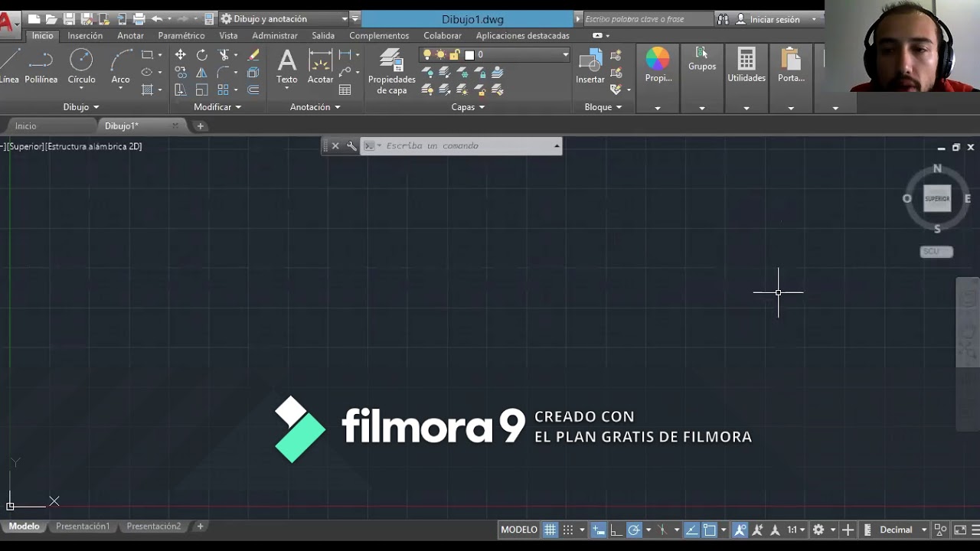The height and width of the screenshot is (551, 980).
Task: Click the Portapapeles panel button
Action: point(791,66)
